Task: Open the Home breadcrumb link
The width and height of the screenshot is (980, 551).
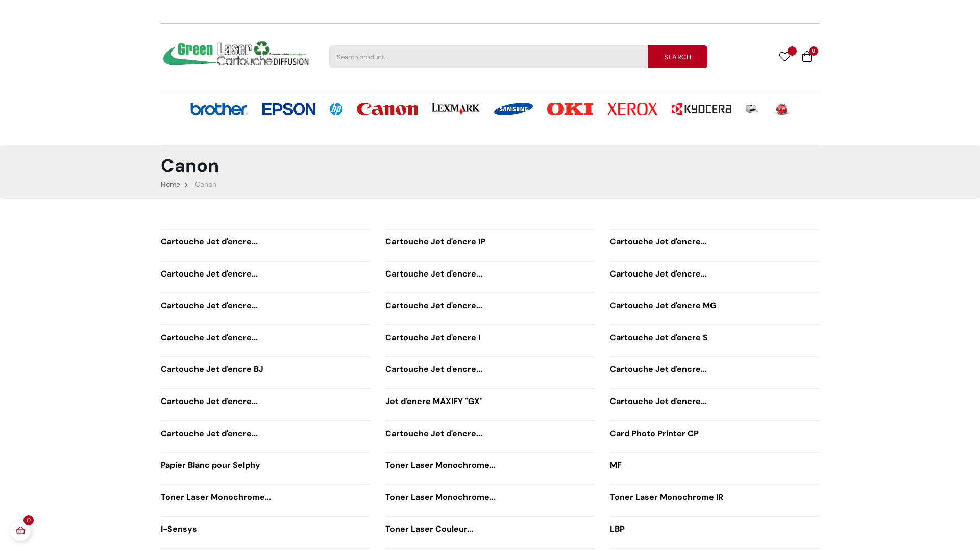Action: pos(170,184)
